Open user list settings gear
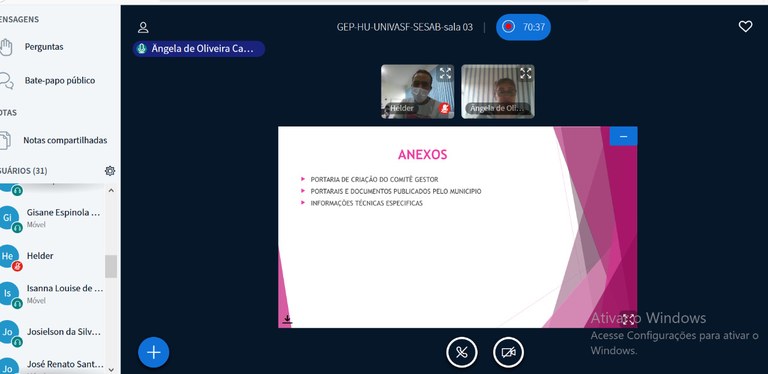Screen dimensions: 768x374 (110, 171)
